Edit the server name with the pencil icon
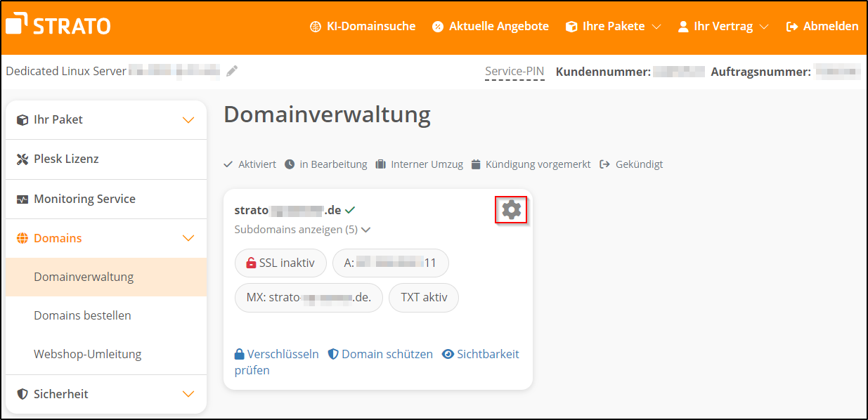868x420 pixels. [232, 71]
